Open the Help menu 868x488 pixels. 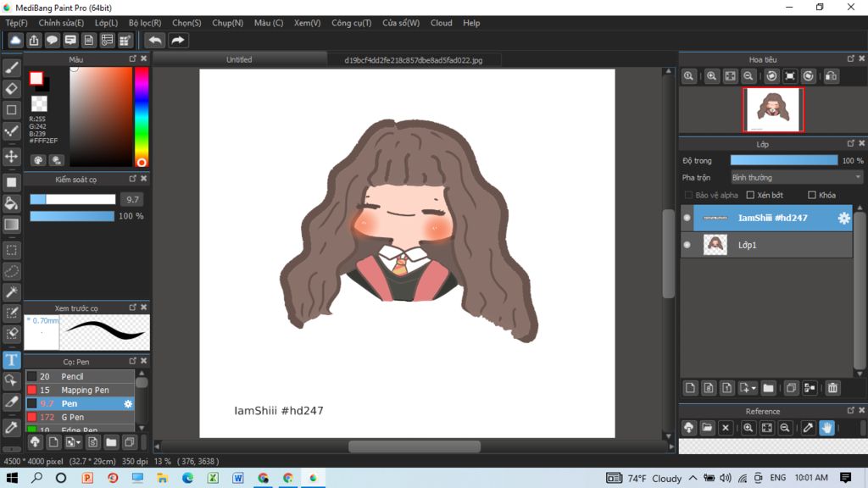(471, 23)
